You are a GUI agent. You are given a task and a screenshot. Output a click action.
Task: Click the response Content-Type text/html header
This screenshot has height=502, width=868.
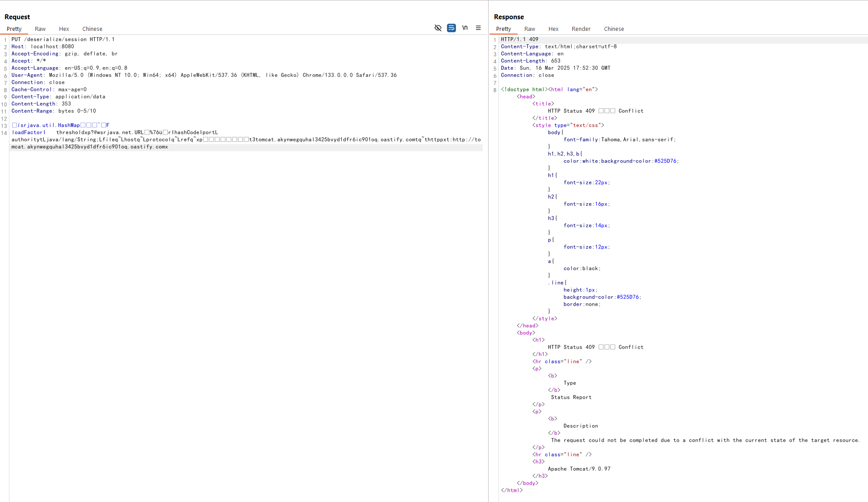pyautogui.click(x=559, y=47)
